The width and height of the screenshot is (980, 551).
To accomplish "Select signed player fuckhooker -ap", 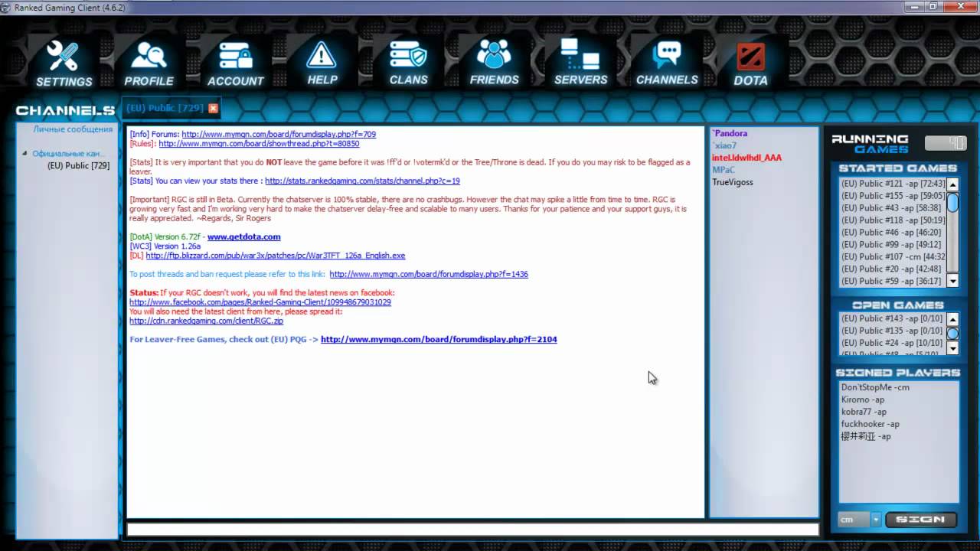I will 871,424.
